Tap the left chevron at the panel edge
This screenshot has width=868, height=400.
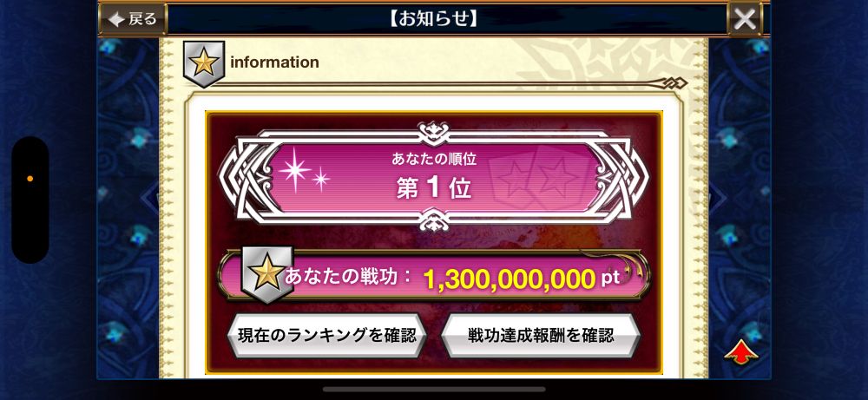150,198
